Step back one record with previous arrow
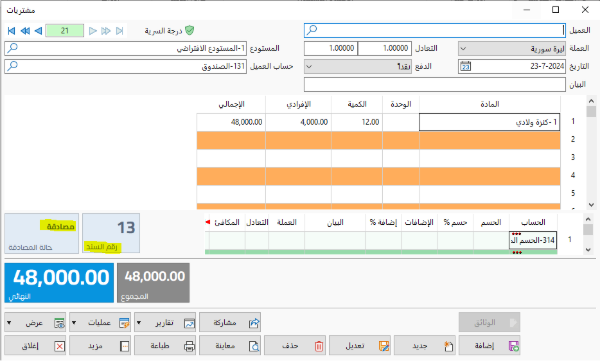 (38, 31)
